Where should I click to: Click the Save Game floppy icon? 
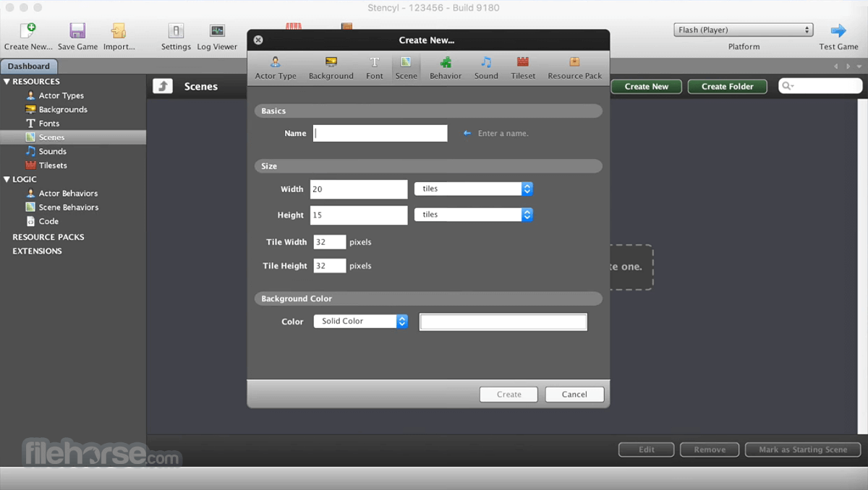pos(77,30)
